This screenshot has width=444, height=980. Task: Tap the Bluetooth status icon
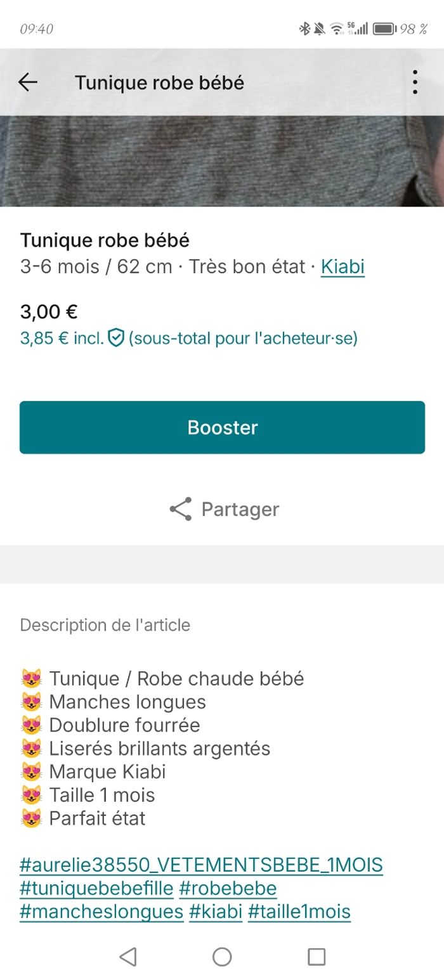tap(304, 29)
